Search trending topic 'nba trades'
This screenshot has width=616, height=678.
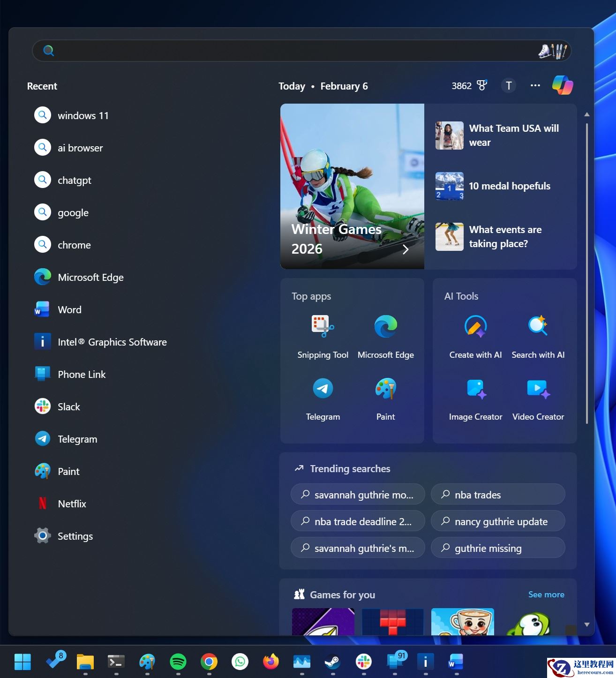[x=497, y=494]
